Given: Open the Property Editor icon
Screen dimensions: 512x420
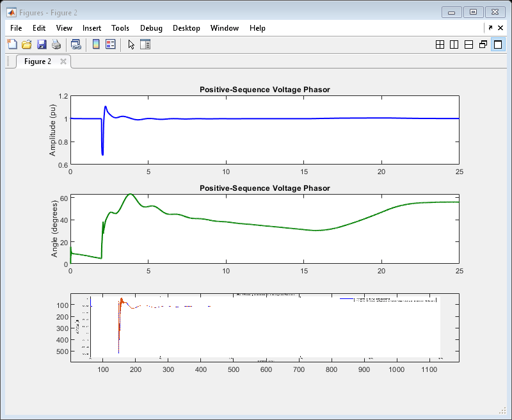Looking at the screenshot, I should pyautogui.click(x=145, y=44).
